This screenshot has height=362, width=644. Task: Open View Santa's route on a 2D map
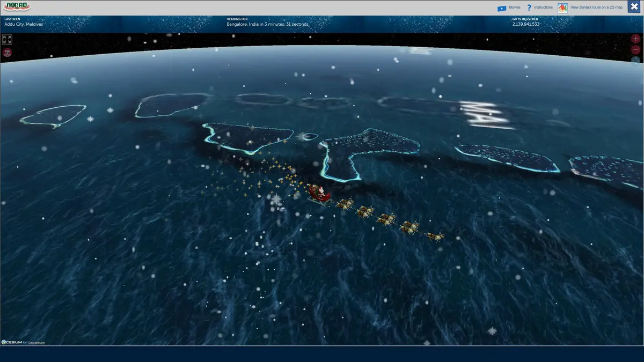coord(597,8)
